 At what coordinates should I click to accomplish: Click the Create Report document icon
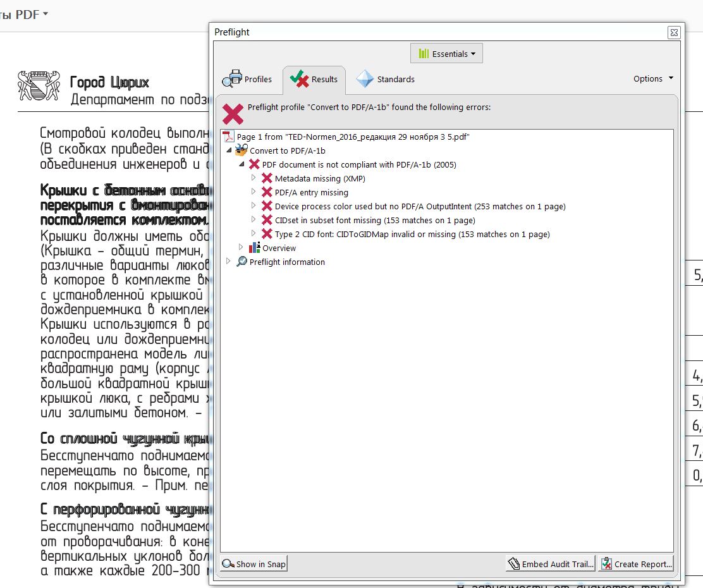click(x=606, y=564)
